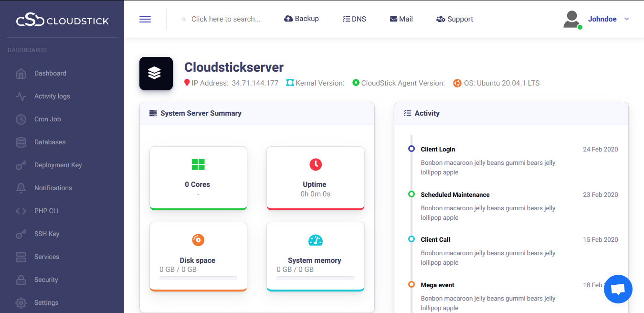Click the red Uptime clock icon
644x313 pixels.
point(315,165)
